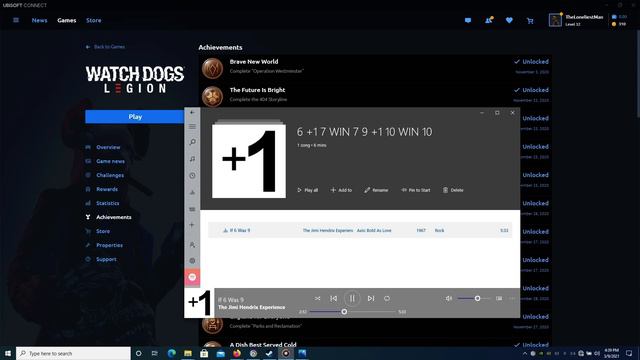Open Statistics in Watch Dogs sidebar
Image resolution: width=640 pixels, height=360 pixels.
(x=108, y=203)
